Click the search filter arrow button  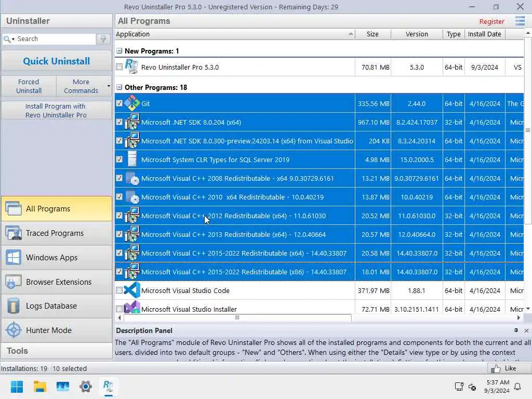103,39
